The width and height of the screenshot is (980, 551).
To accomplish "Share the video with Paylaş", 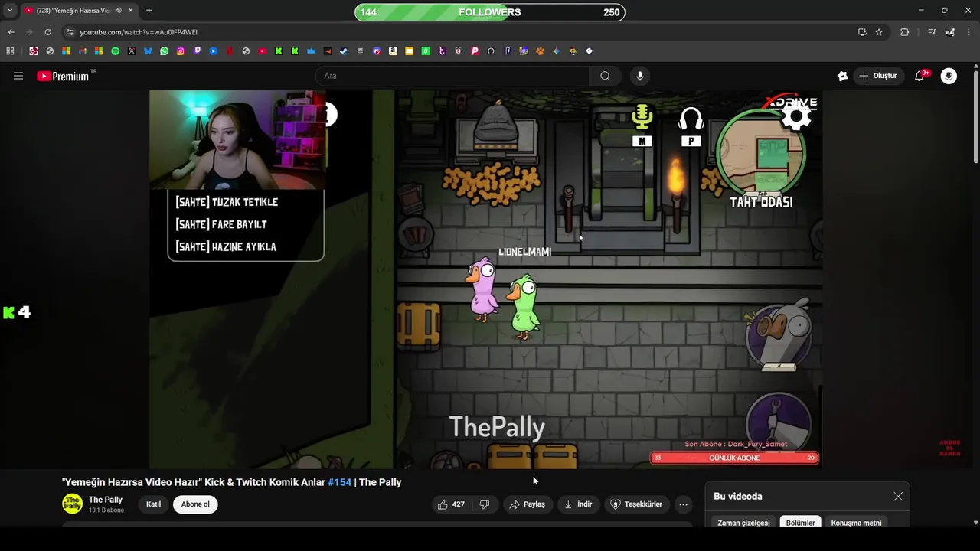I will tap(527, 504).
